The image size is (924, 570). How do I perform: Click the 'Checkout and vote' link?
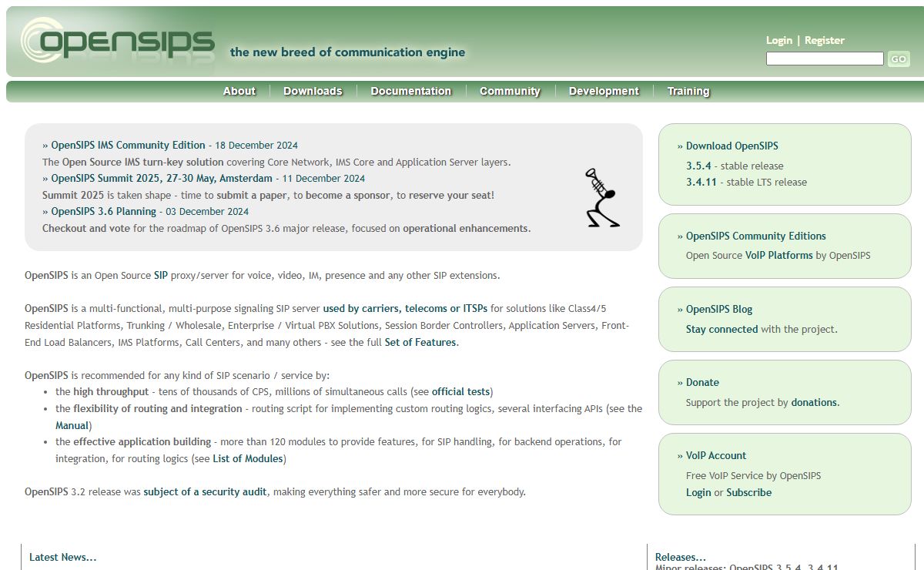coord(86,228)
